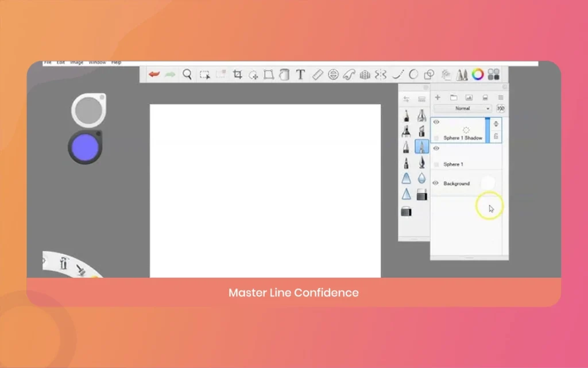Select the Airbrush in brush palette
The image size is (588, 368).
point(422,115)
